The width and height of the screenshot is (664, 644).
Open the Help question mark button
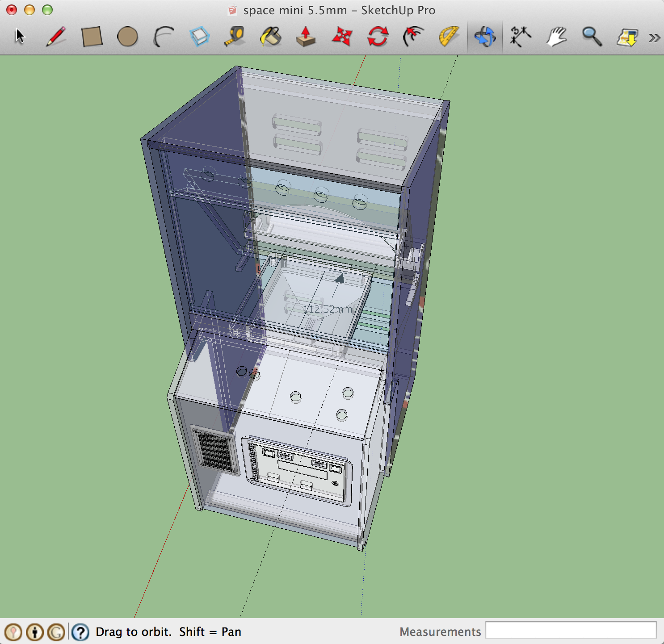pyautogui.click(x=80, y=632)
